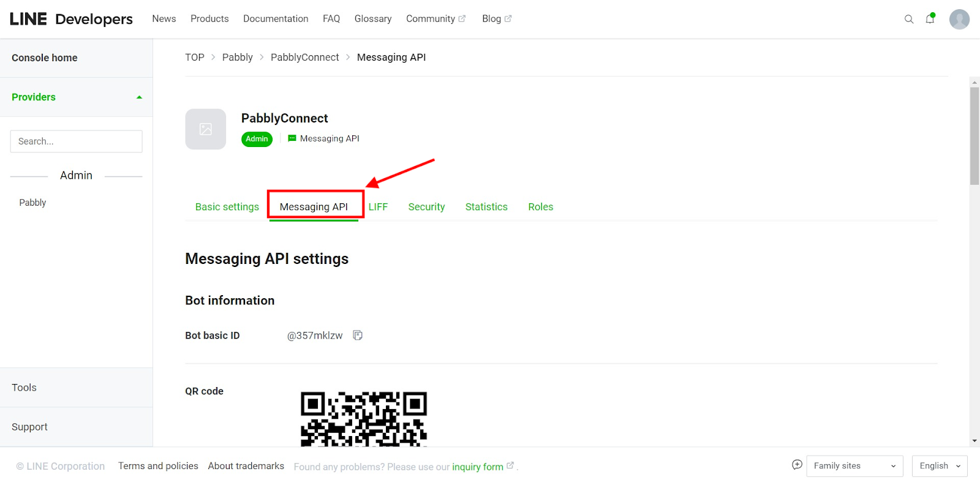
Task: Open the notifications bell
Action: [x=930, y=18]
